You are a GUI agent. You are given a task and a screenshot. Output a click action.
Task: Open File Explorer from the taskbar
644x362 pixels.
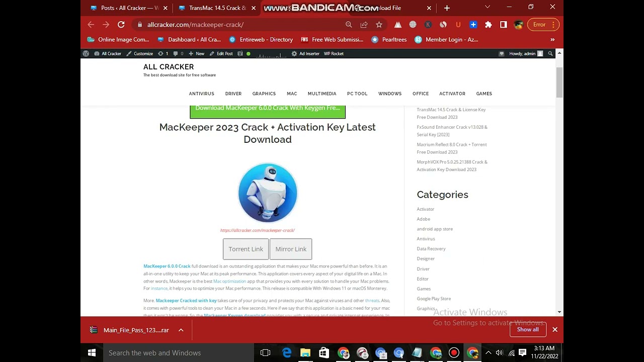coord(305,353)
